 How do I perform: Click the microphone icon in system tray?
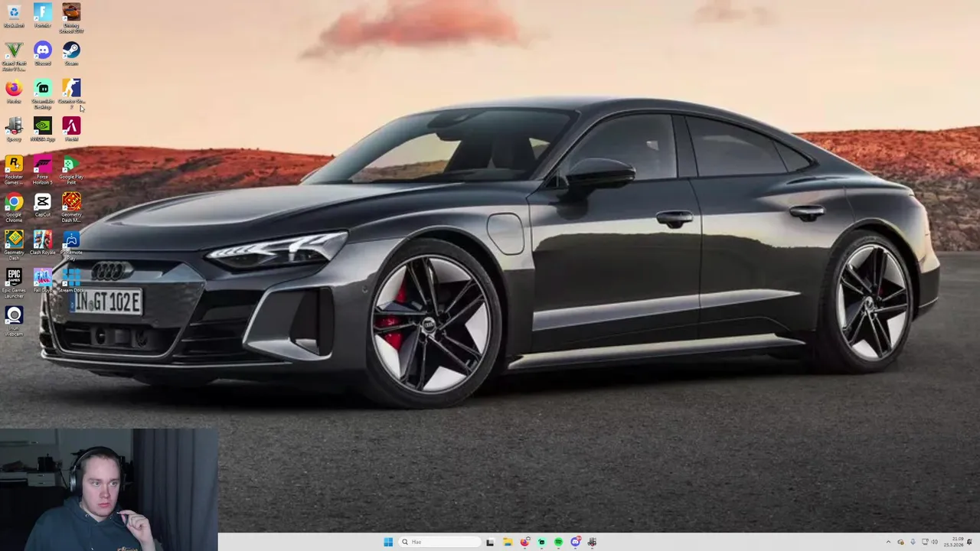coord(913,542)
